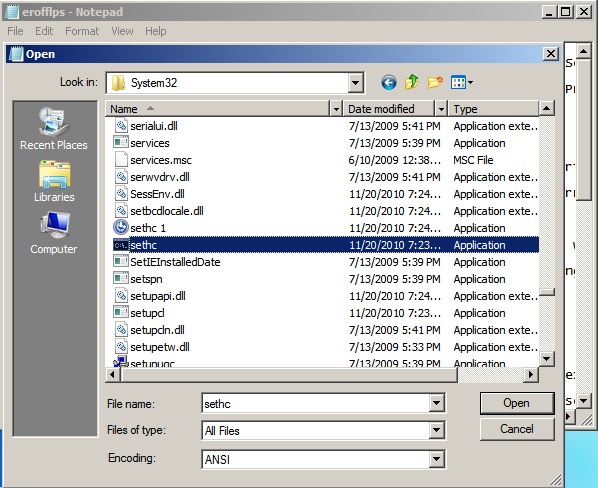Click Notepad window scroll down arrow
This screenshot has width=598, height=488.
(x=584, y=401)
